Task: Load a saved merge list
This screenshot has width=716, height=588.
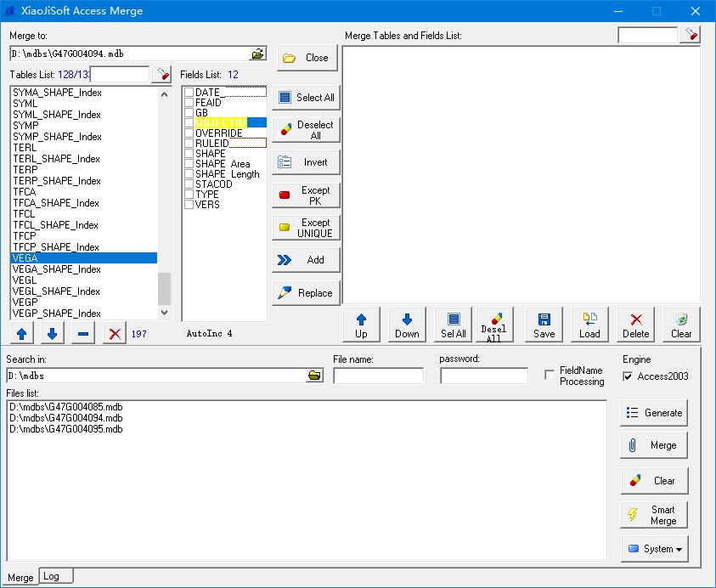Action: (x=589, y=325)
